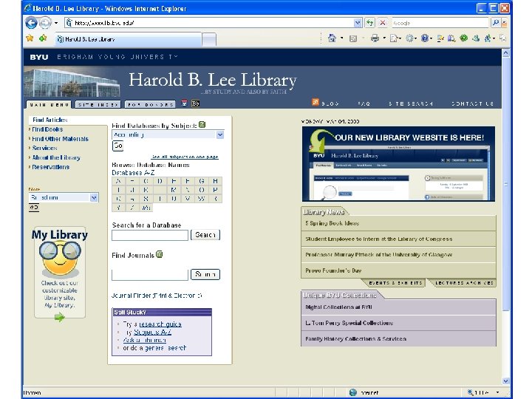Go to the Home page via house icon

click(332, 38)
